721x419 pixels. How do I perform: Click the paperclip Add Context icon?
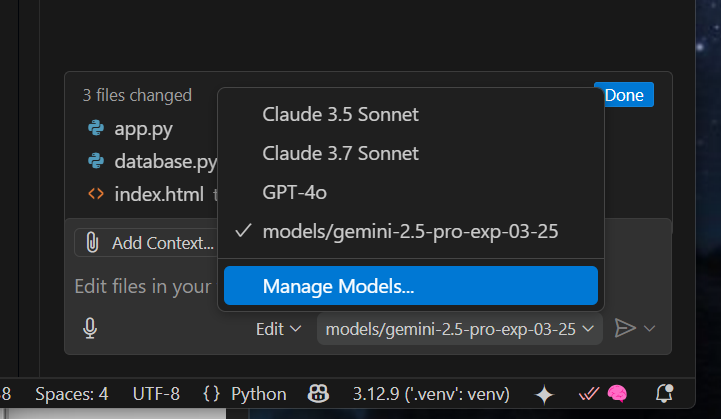click(92, 242)
